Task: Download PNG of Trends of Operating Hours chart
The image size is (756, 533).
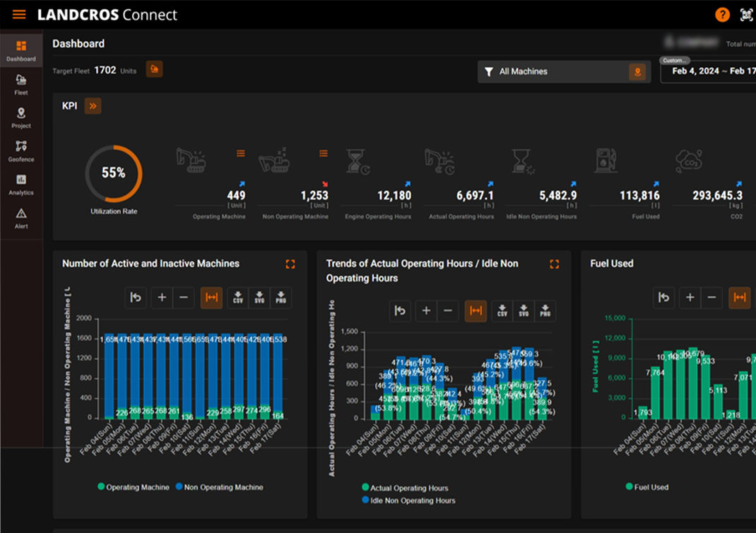Action: pos(545,310)
